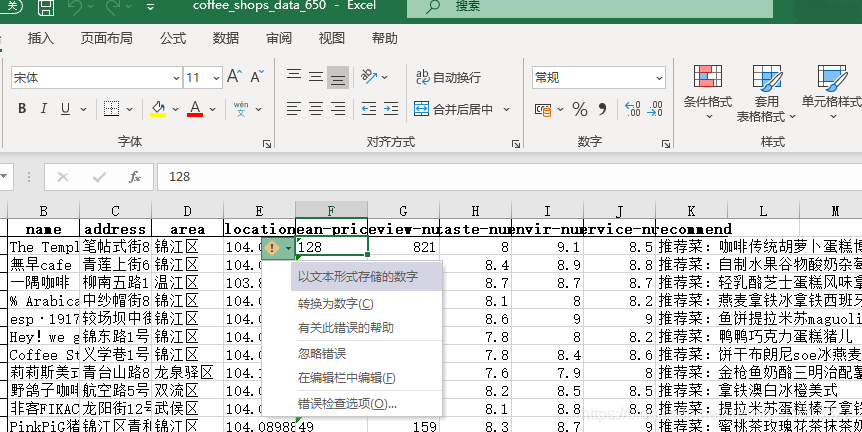
Task: Click the Increase Decimal icon
Action: 633,109
